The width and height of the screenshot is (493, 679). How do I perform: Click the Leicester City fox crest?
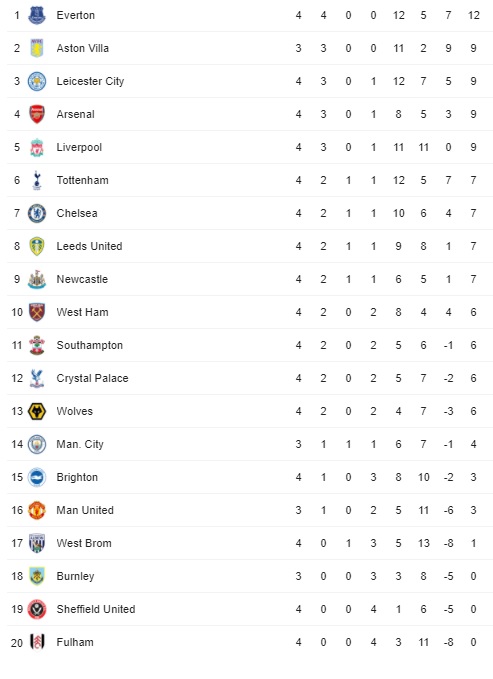37,81
